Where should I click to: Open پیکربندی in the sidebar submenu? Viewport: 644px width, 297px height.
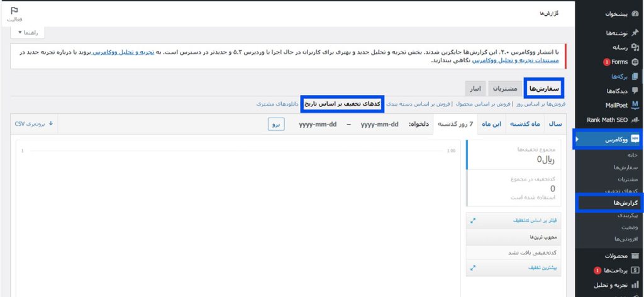pyautogui.click(x=628, y=215)
